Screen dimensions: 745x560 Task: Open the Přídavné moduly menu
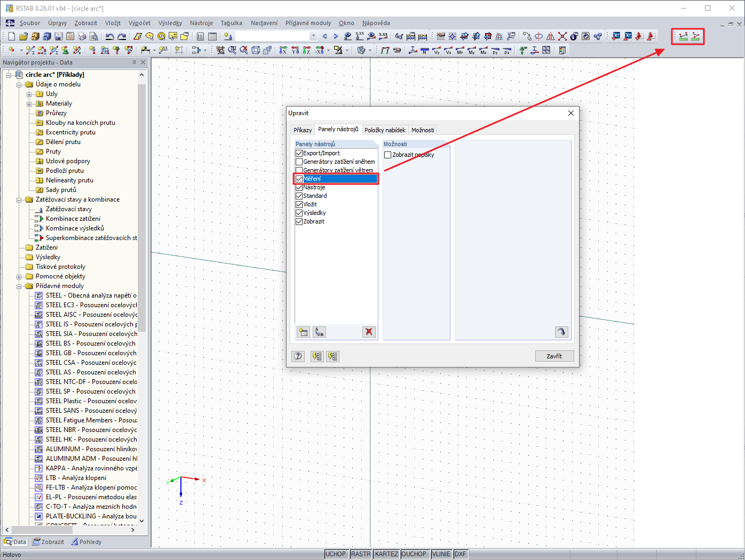308,23
